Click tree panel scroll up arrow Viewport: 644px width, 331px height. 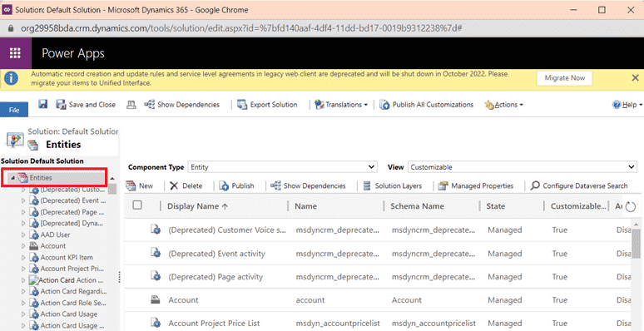pyautogui.click(x=112, y=178)
